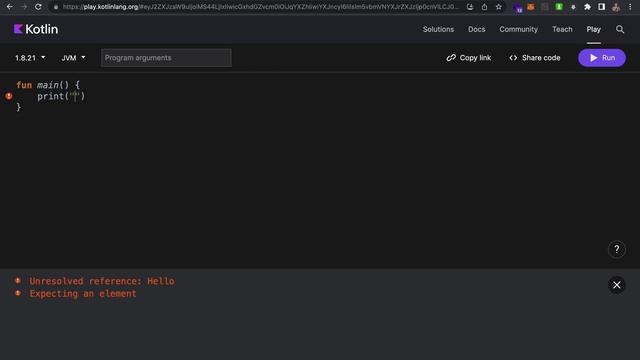Open the Solutions menu
This screenshot has width=640, height=360.
(x=438, y=29)
